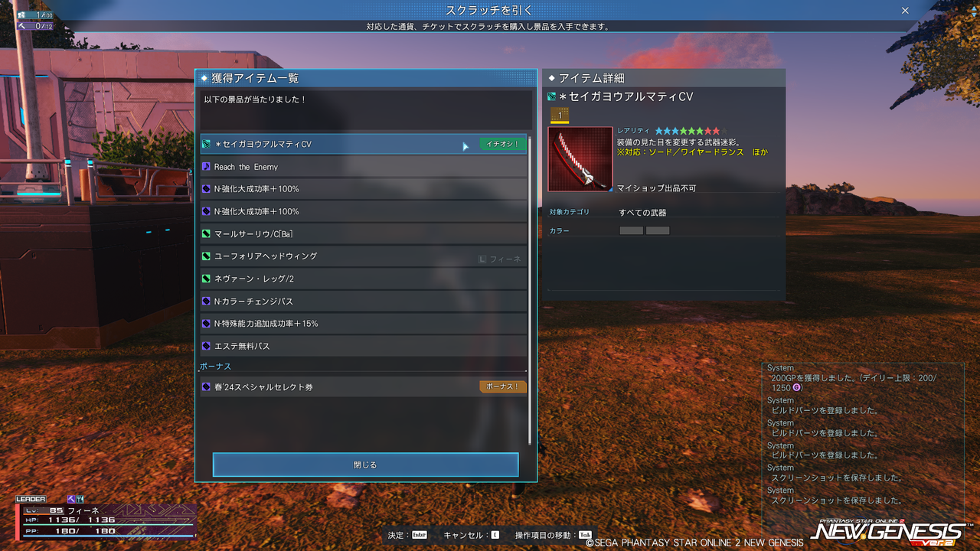Viewport: 980px width, 551px height.
Task: Click the icon of 春'24スペシャルセレクト券
Action: pos(206,387)
